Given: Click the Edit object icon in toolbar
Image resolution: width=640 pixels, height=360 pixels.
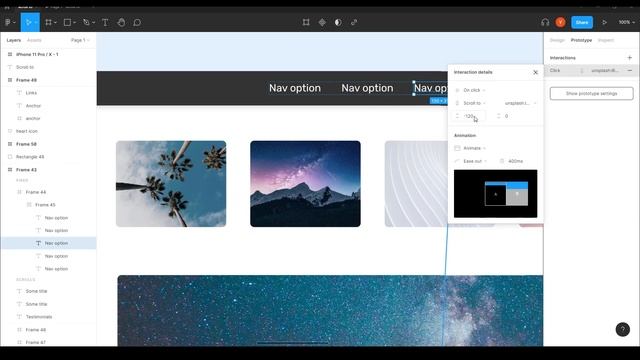Looking at the screenshot, I should point(306,22).
